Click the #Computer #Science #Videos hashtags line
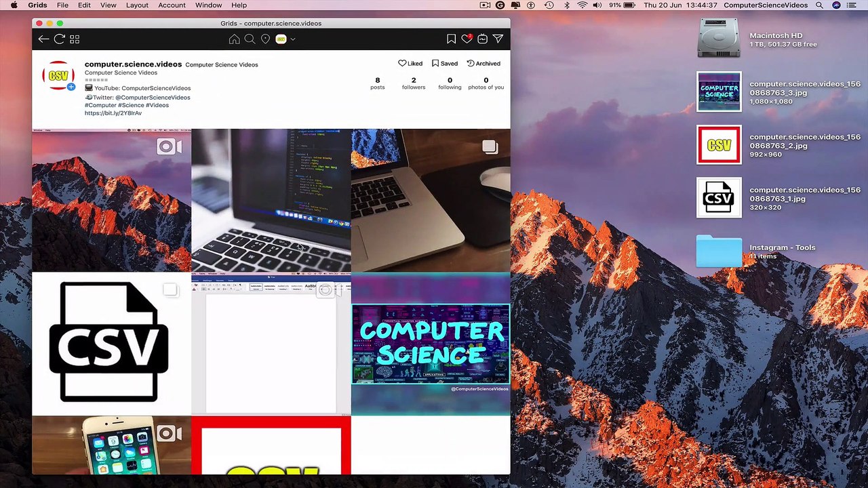Screen dimensions: 868x488 (127, 105)
